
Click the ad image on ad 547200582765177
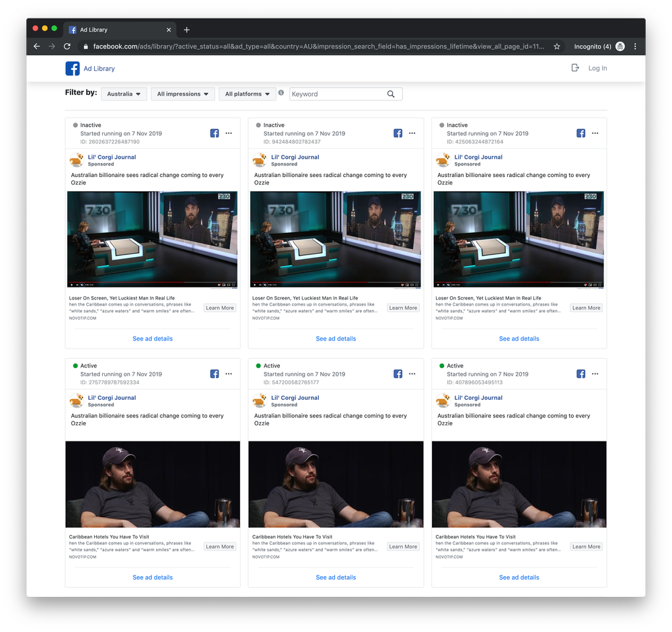pyautogui.click(x=336, y=485)
